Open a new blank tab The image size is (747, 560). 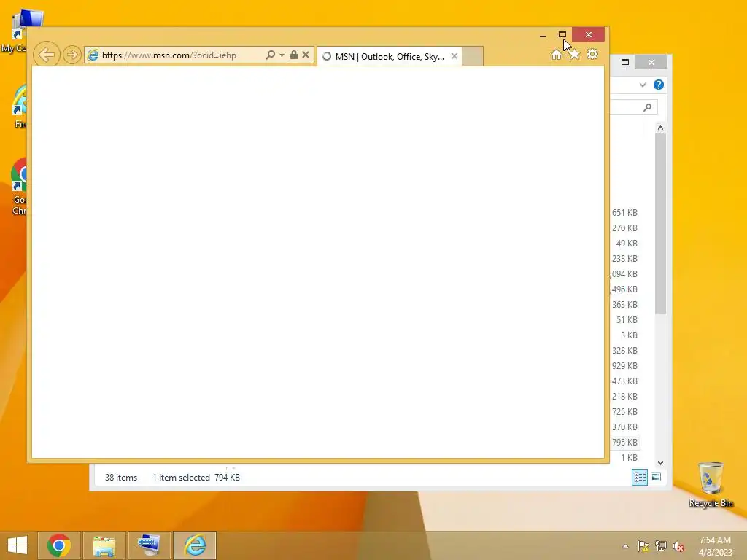point(473,56)
